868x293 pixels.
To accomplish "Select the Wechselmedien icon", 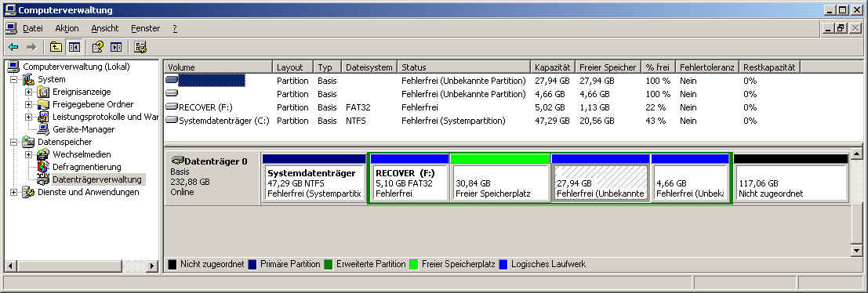I will 43,155.
